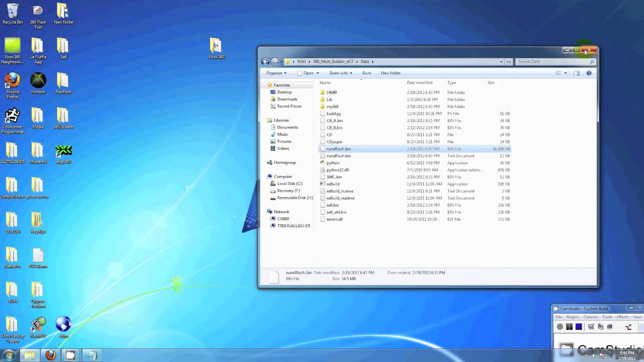Image resolution: width=644 pixels, height=362 pixels.
Task: Click the Explorer help question mark icon
Action: pos(589,73)
